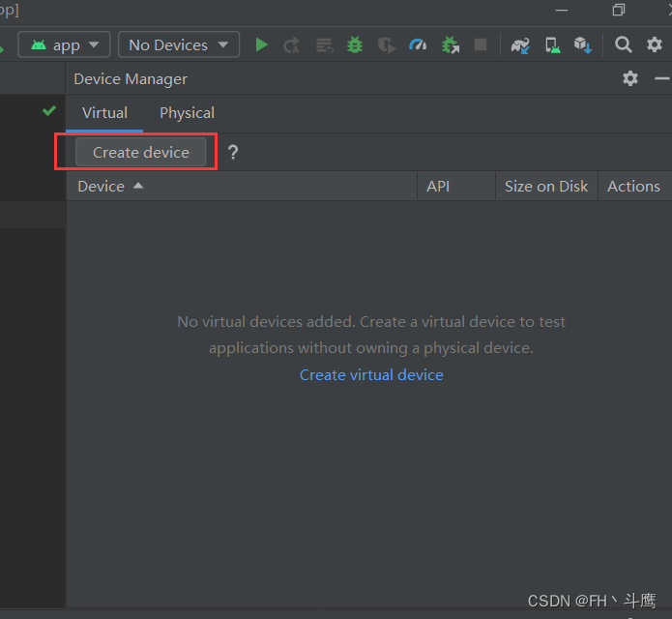The height and width of the screenshot is (619, 672).
Task: Open Device Manager panel settings gear
Action: click(630, 78)
